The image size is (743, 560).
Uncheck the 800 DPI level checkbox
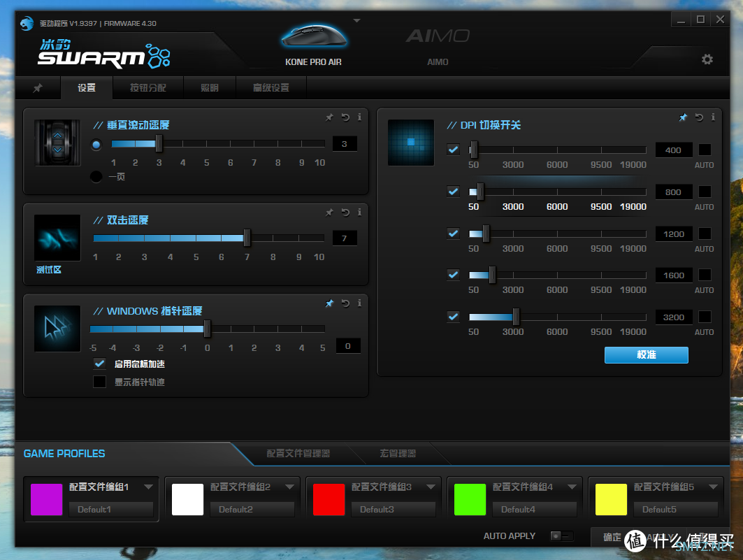[454, 192]
